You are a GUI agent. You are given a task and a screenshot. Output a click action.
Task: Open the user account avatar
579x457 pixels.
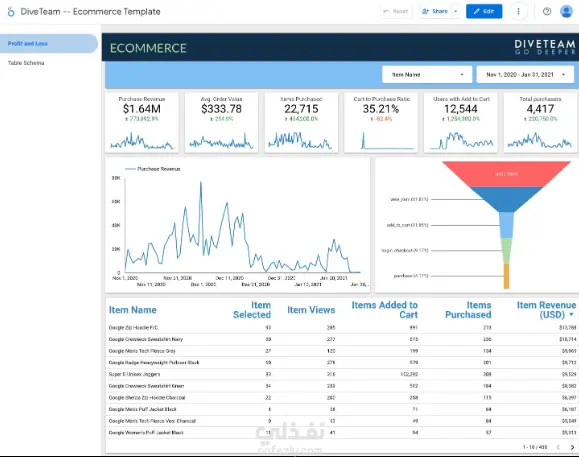coord(566,11)
